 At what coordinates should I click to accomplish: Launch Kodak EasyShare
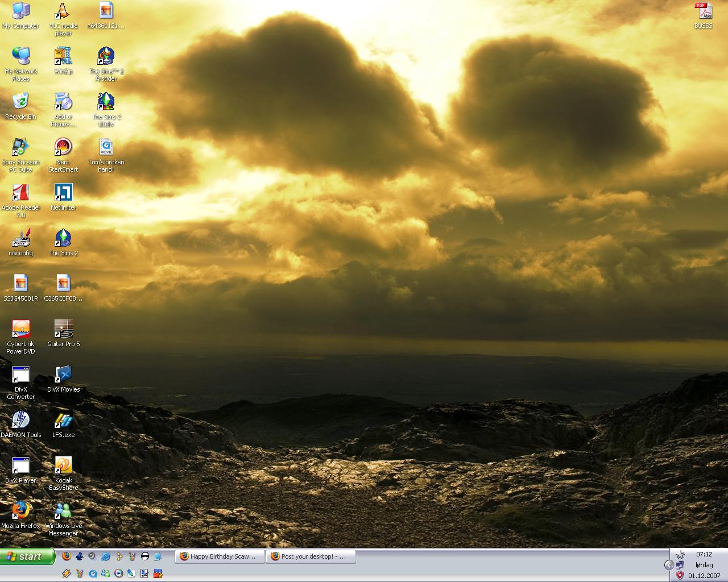coord(63,473)
